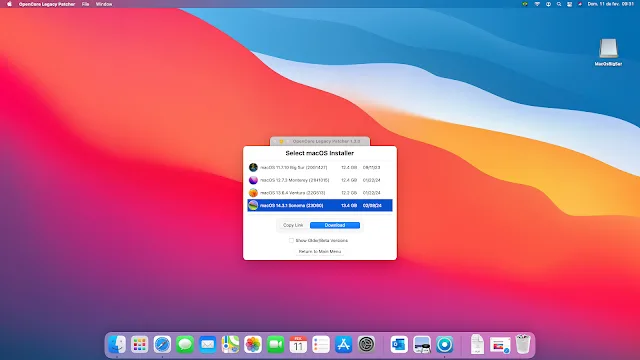Select the macOS Ventura installer row

coord(320,193)
